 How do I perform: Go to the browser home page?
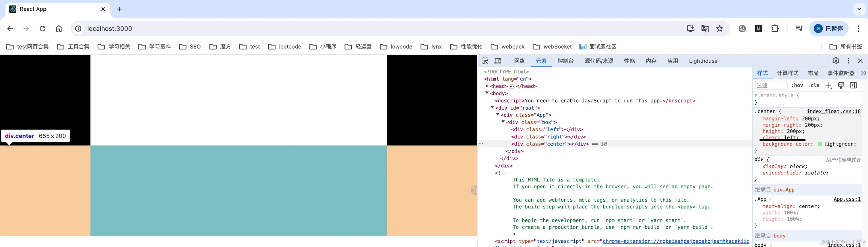tap(59, 29)
